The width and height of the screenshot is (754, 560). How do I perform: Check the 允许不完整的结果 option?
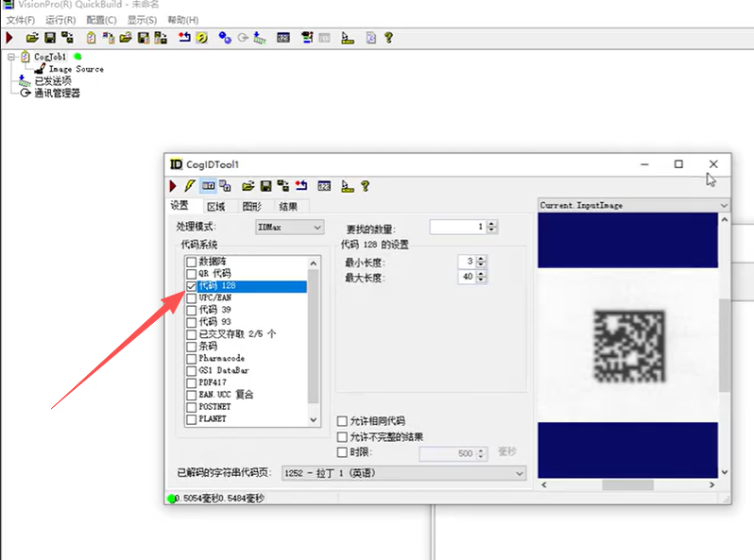[342, 437]
